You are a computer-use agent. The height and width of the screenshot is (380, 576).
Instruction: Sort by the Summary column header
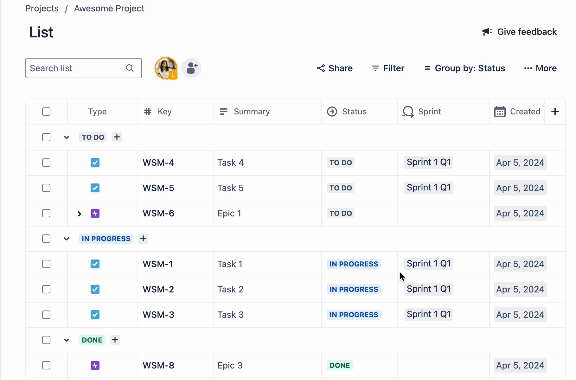pos(252,111)
